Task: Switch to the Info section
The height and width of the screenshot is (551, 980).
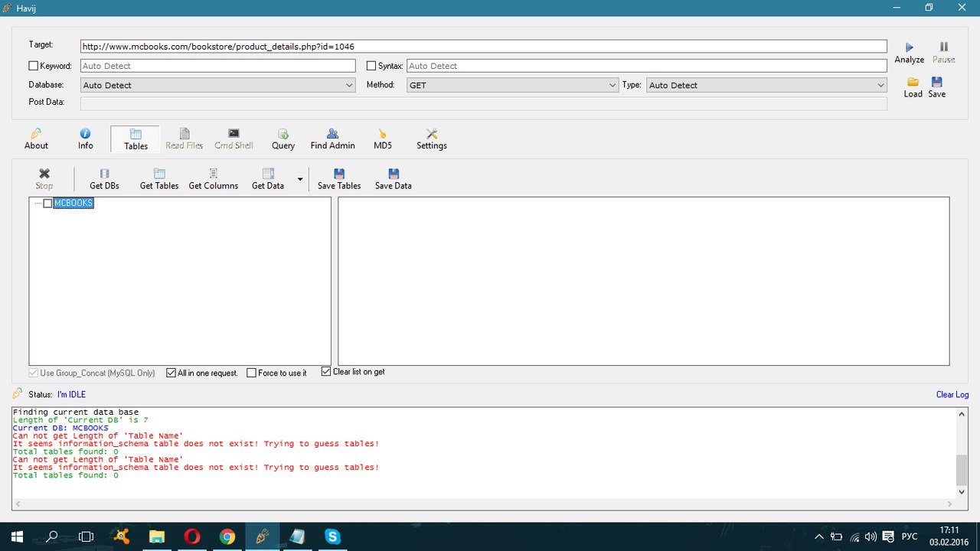Action: pyautogui.click(x=85, y=139)
